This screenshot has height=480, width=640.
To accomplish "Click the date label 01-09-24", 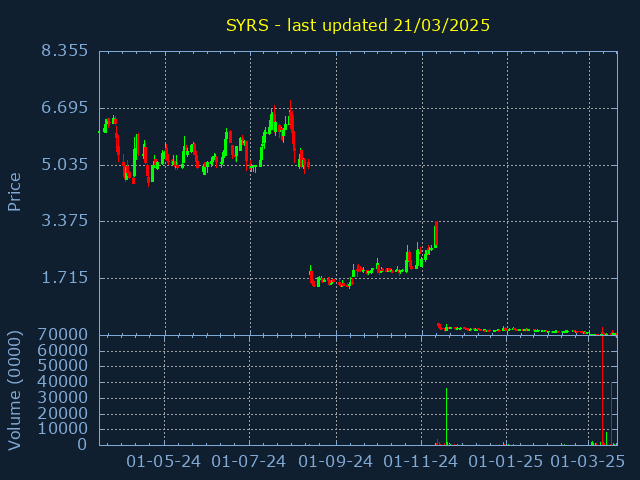I will coord(336,462).
